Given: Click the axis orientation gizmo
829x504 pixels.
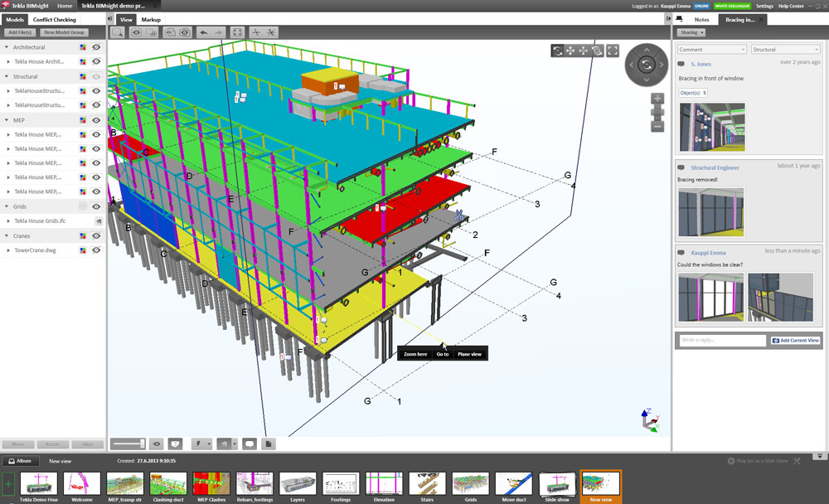Looking at the screenshot, I should (650, 420).
